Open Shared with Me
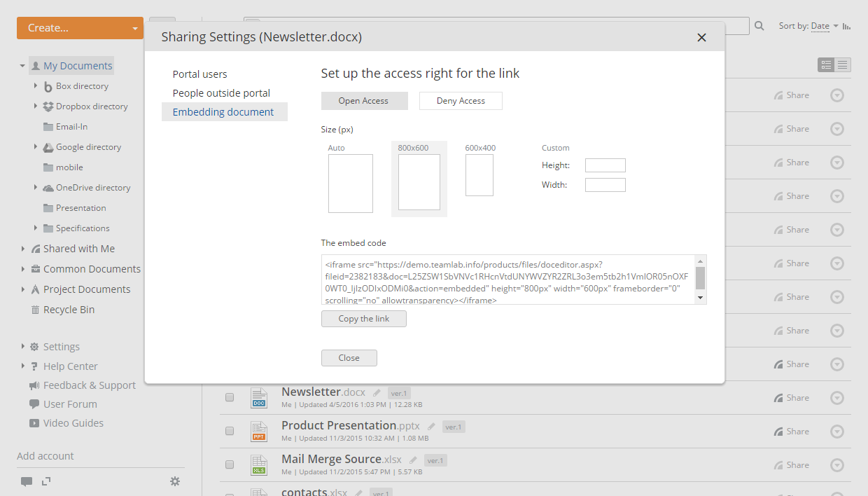This screenshot has width=868, height=496. (x=79, y=249)
